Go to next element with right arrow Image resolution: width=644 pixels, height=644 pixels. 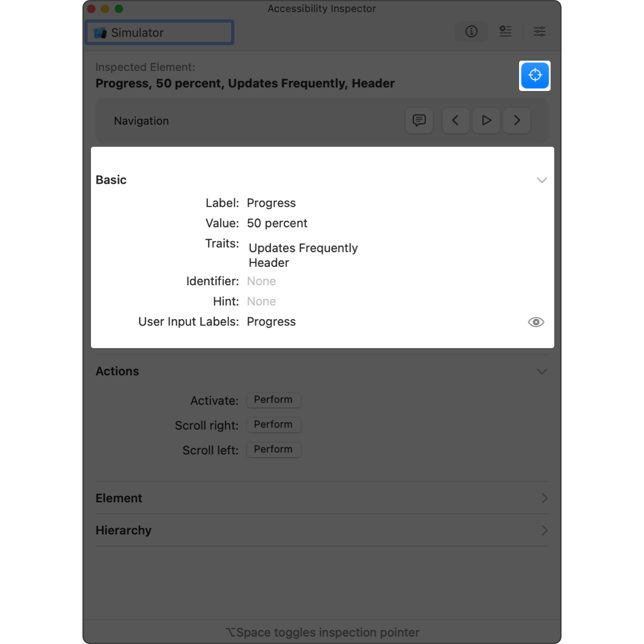click(x=517, y=121)
